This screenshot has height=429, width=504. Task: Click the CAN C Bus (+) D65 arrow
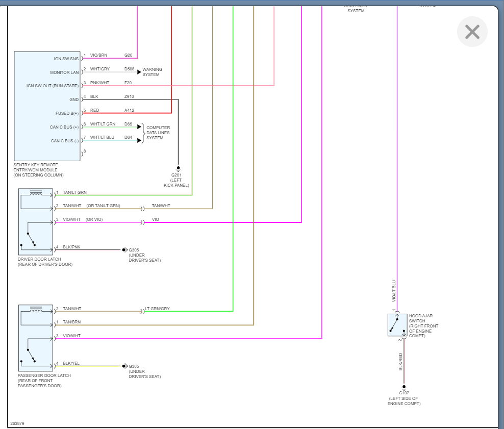(x=139, y=127)
